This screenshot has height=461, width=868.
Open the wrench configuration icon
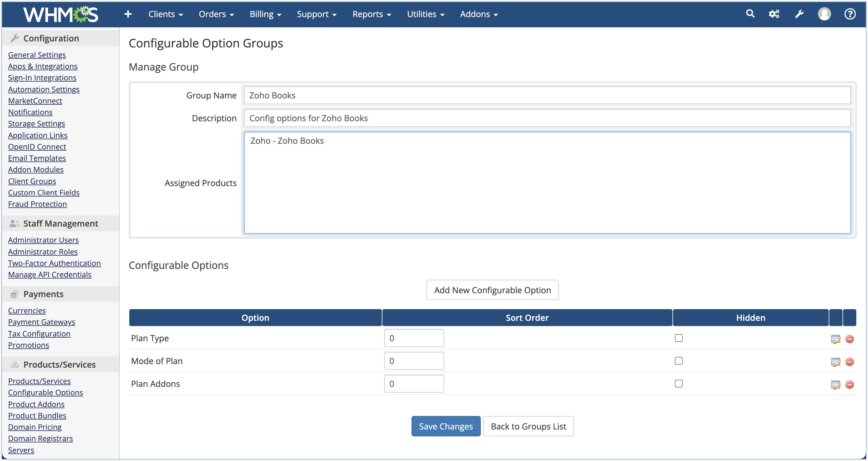coord(799,14)
